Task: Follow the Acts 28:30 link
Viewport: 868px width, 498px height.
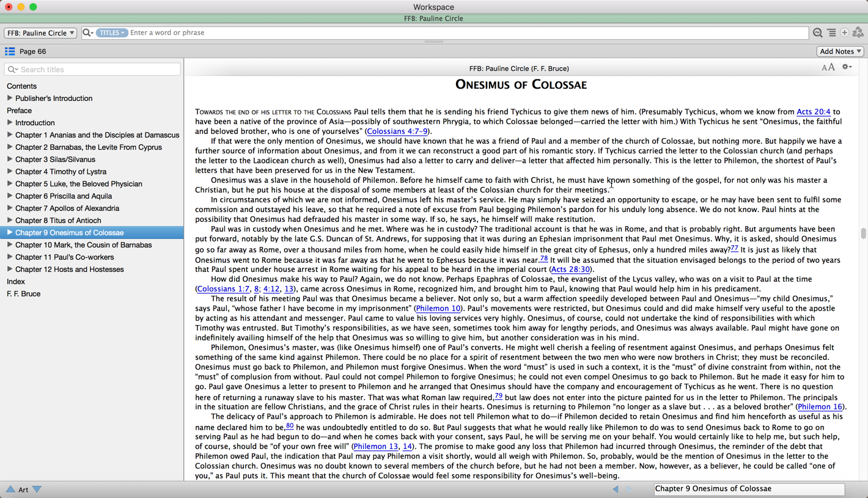Action: pyautogui.click(x=571, y=269)
